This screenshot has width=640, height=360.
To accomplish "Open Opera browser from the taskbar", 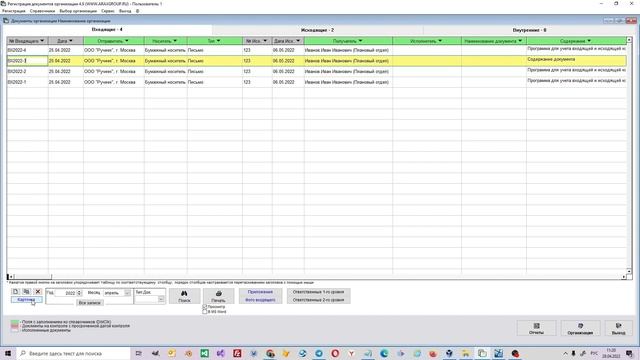I will pyautogui.click(x=335, y=353).
